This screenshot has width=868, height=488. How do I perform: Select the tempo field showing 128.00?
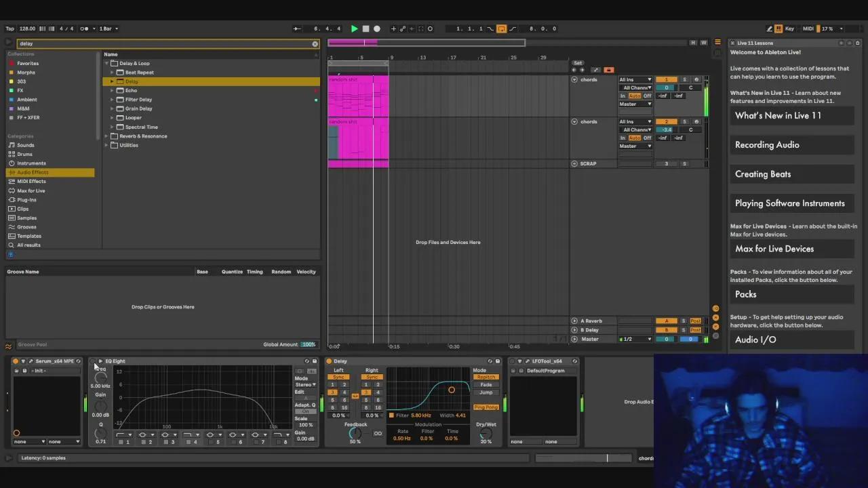tap(27, 28)
